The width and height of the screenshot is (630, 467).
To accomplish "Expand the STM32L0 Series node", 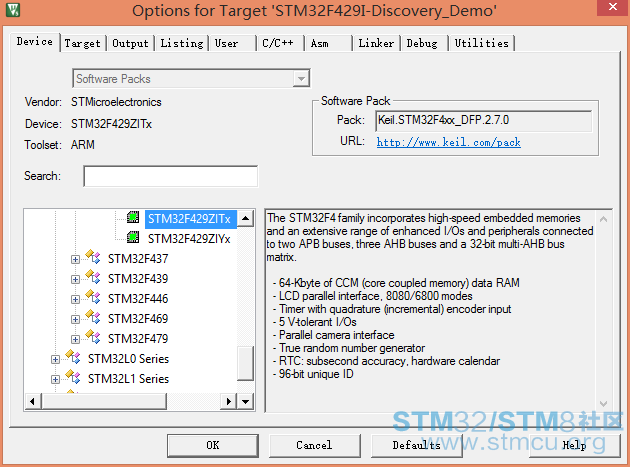I will [55, 359].
